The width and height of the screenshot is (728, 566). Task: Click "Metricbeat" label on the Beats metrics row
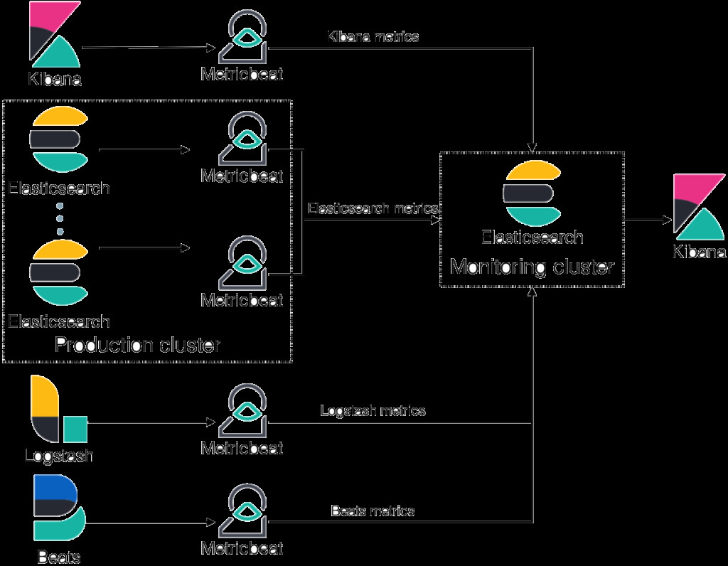click(242, 548)
